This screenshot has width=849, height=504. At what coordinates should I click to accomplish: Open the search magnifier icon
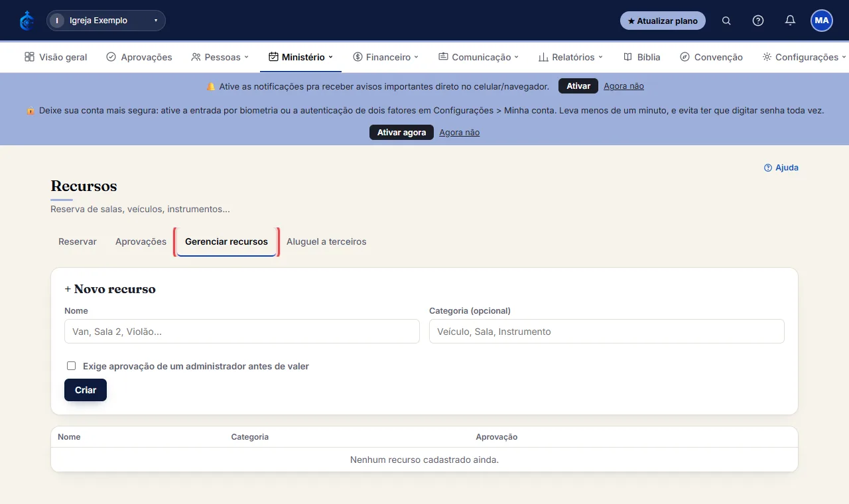coord(726,21)
